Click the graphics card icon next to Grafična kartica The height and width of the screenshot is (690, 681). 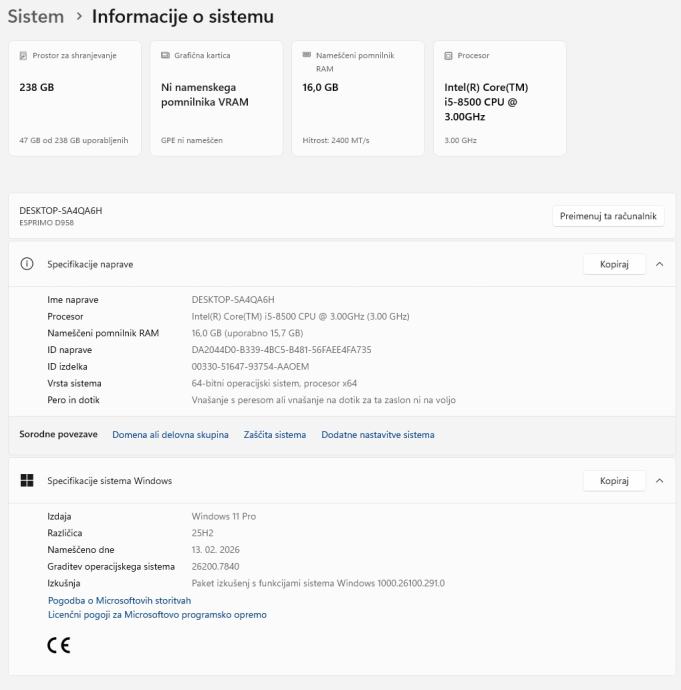pos(165,55)
